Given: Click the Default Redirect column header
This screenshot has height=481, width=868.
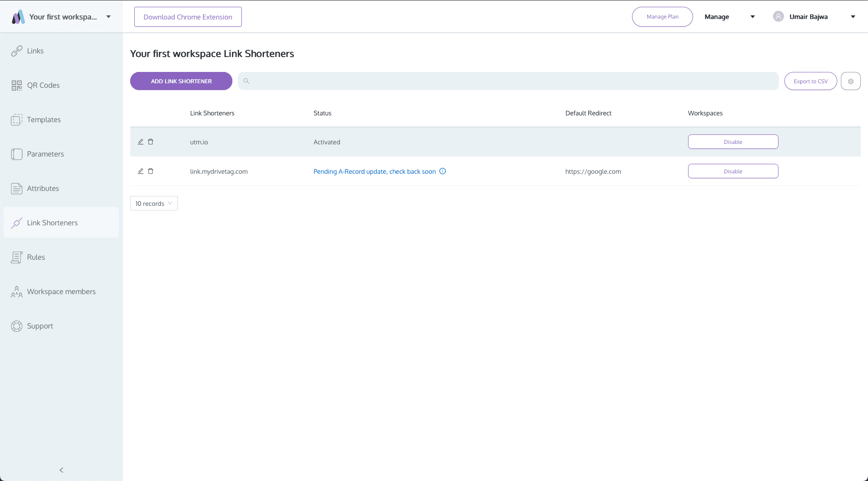Looking at the screenshot, I should 588,113.
